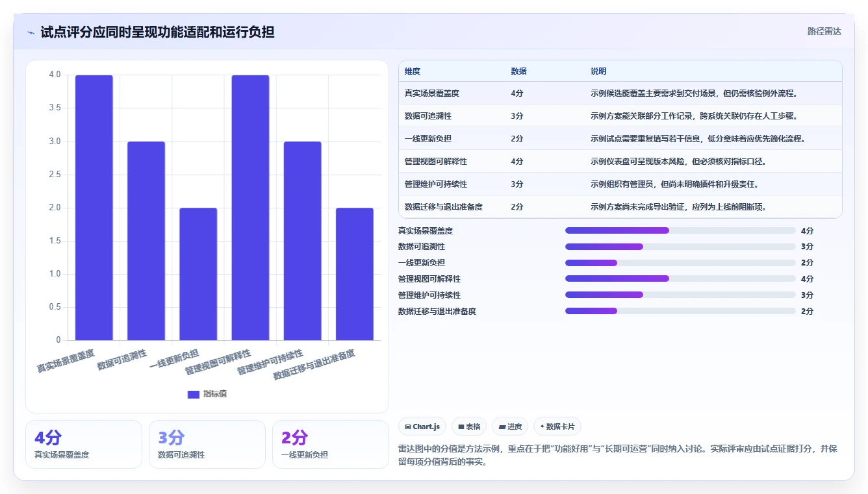The image size is (868, 494).
Task: Click the 管理维护可持续性 label left of its progress bar
Action: point(429,295)
